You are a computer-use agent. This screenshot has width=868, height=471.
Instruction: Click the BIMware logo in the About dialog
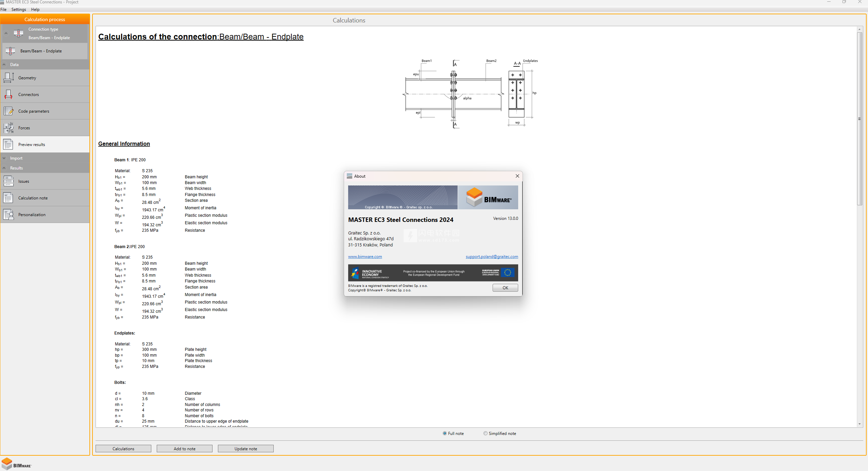click(488, 197)
